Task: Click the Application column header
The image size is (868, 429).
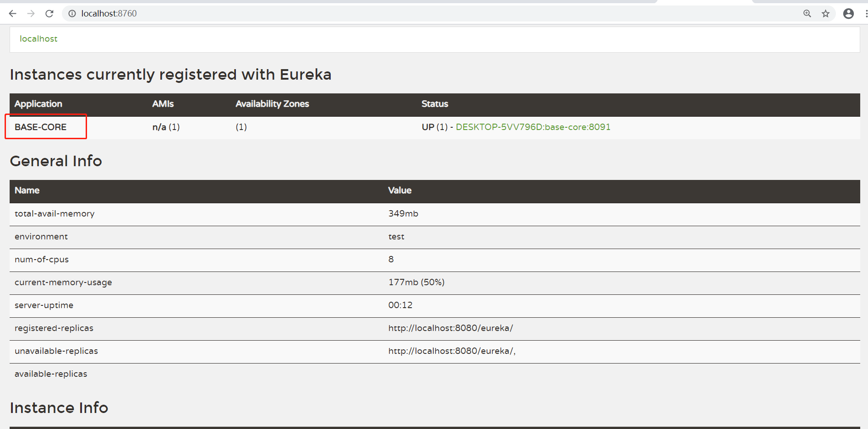Action: tap(38, 104)
